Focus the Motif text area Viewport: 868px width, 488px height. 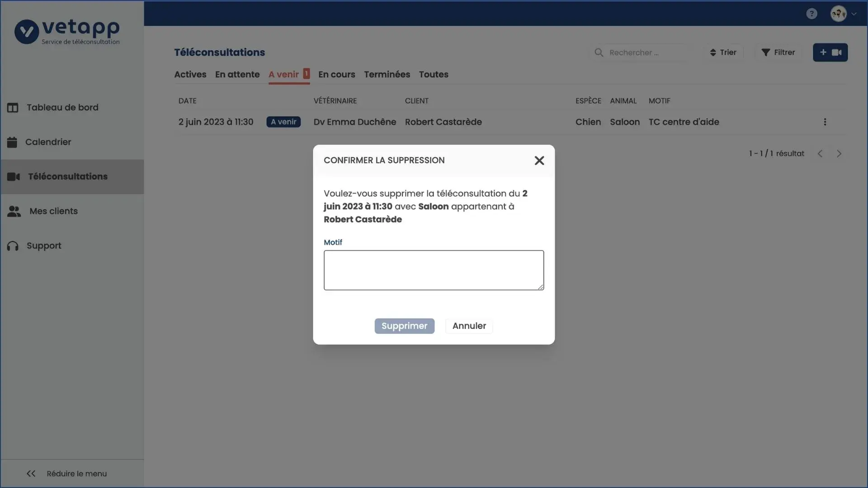[433, 270]
